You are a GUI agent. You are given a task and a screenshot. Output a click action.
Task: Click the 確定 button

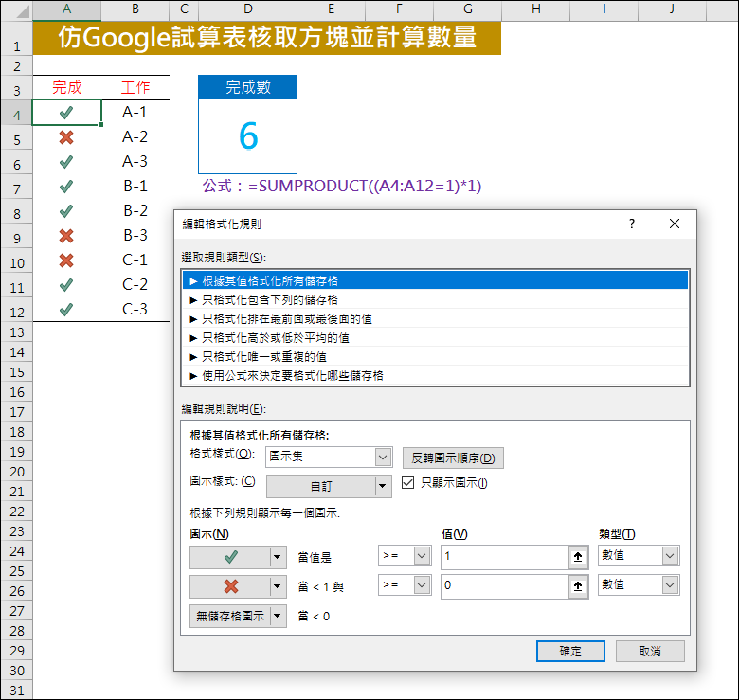[x=570, y=651]
